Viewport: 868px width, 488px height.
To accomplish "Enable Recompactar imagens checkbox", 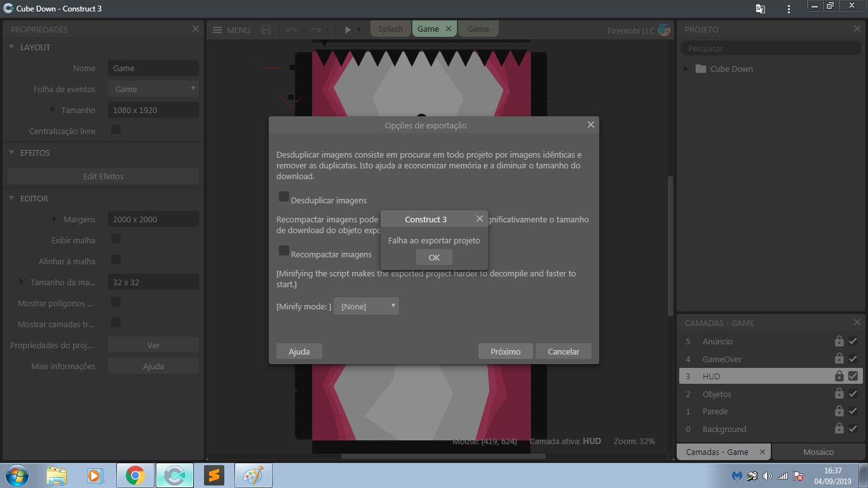I will [284, 250].
